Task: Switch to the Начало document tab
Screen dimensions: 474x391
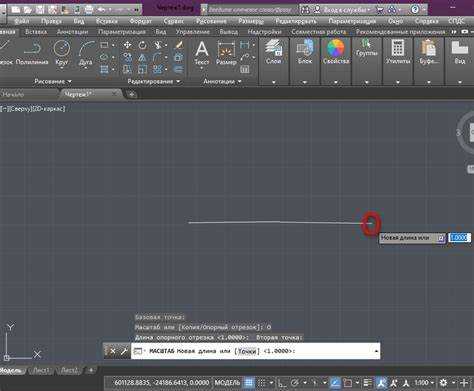Action: [13, 94]
